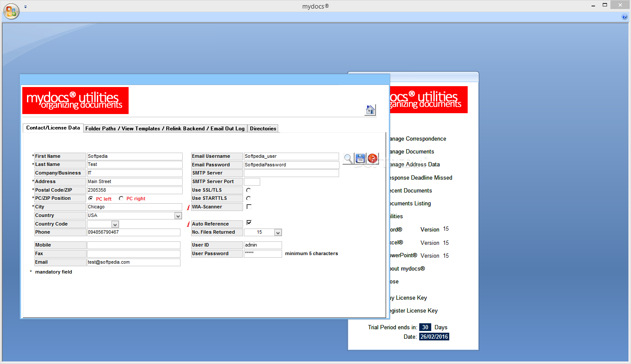The width and height of the screenshot is (631, 364).
Task: Click the Phone number field
Action: pyautogui.click(x=134, y=232)
